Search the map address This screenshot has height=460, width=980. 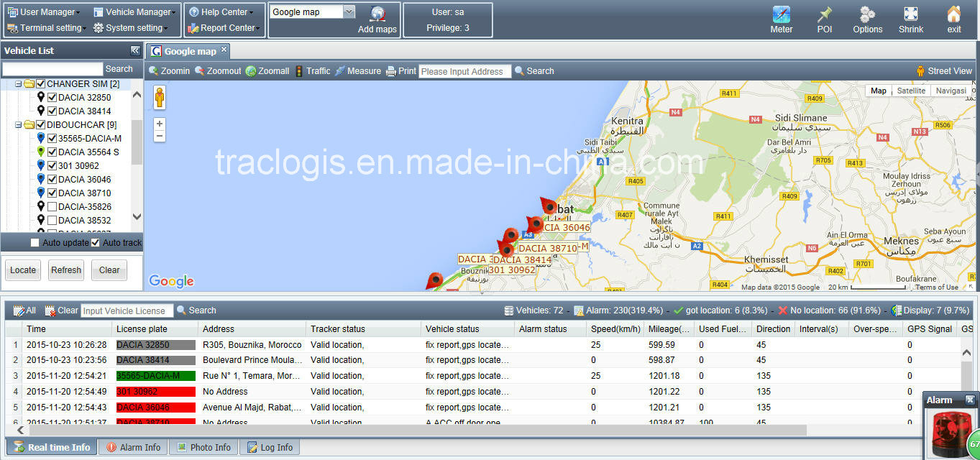tap(534, 71)
